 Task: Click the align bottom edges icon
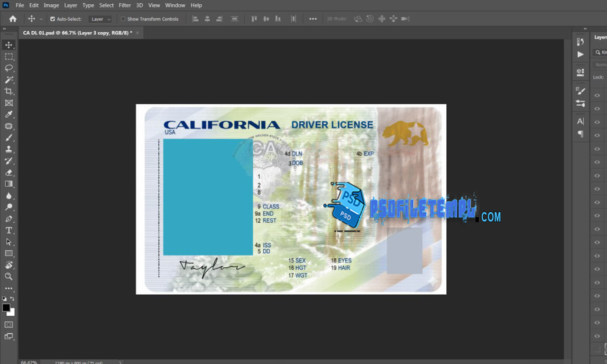click(x=278, y=19)
